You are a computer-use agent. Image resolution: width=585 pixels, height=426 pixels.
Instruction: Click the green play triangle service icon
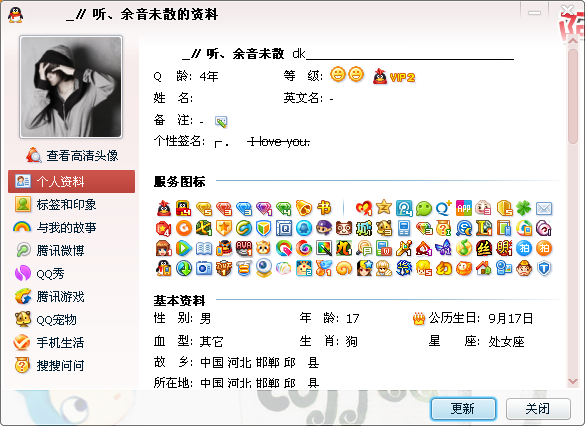coord(184,248)
